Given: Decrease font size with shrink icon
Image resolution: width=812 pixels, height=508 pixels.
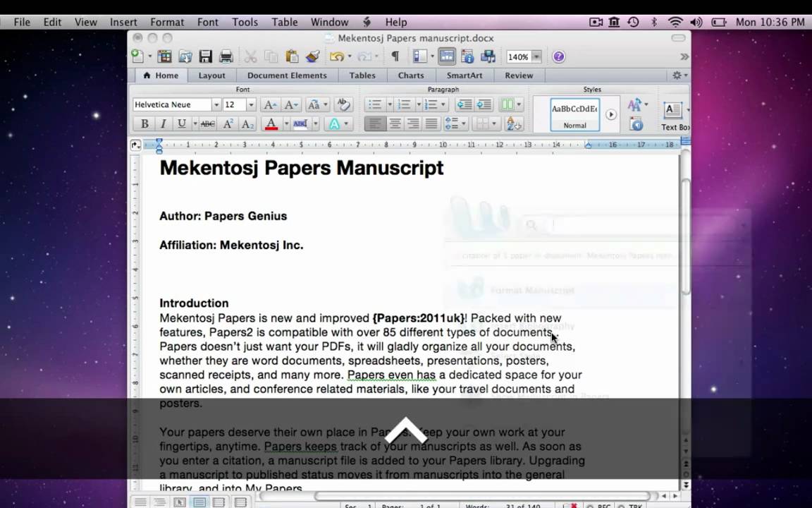Looking at the screenshot, I should click(290, 104).
